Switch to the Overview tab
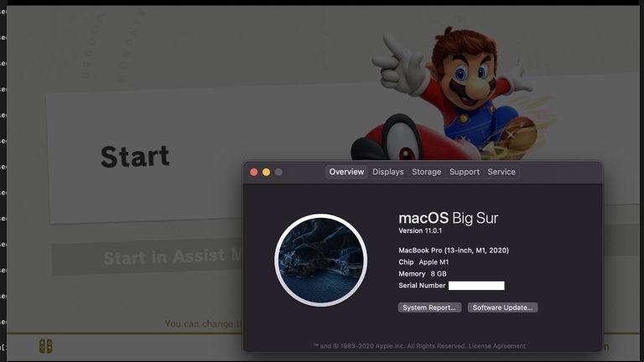 pyautogui.click(x=346, y=172)
